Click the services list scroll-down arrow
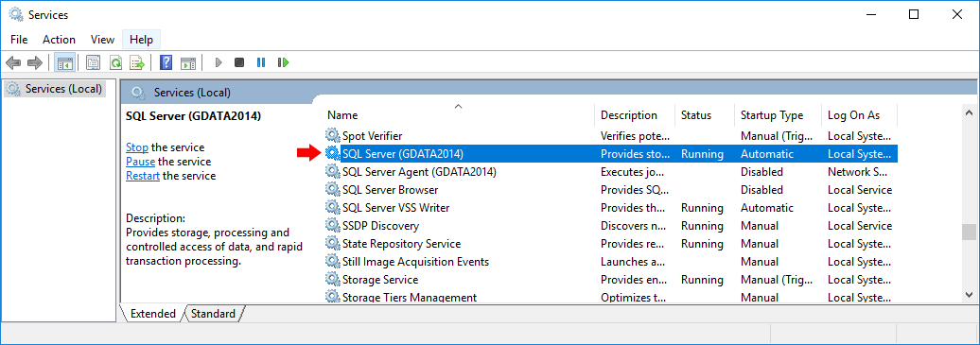980x345 pixels. coord(969,294)
